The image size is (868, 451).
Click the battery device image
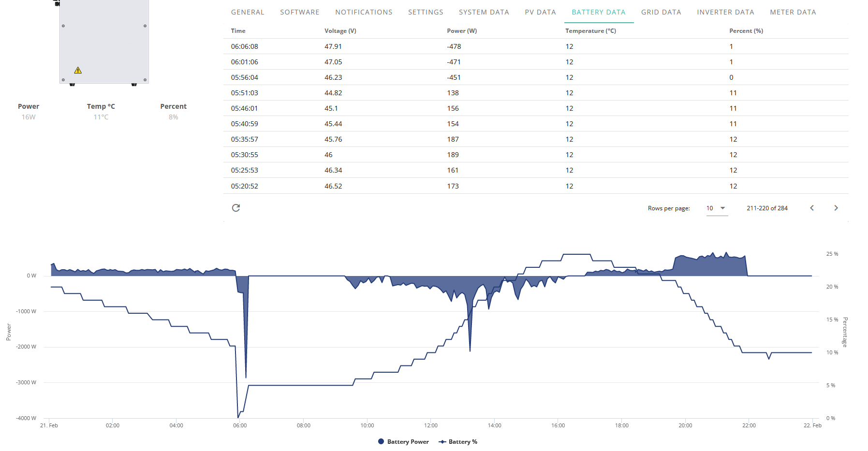tap(104, 42)
